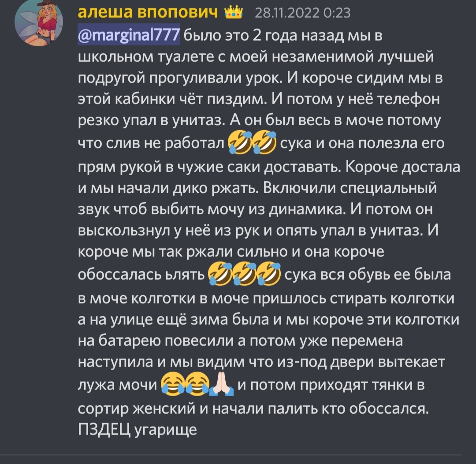The height and width of the screenshot is (464, 476).
Task: Click the crown badge beside the username
Action: click(x=234, y=12)
